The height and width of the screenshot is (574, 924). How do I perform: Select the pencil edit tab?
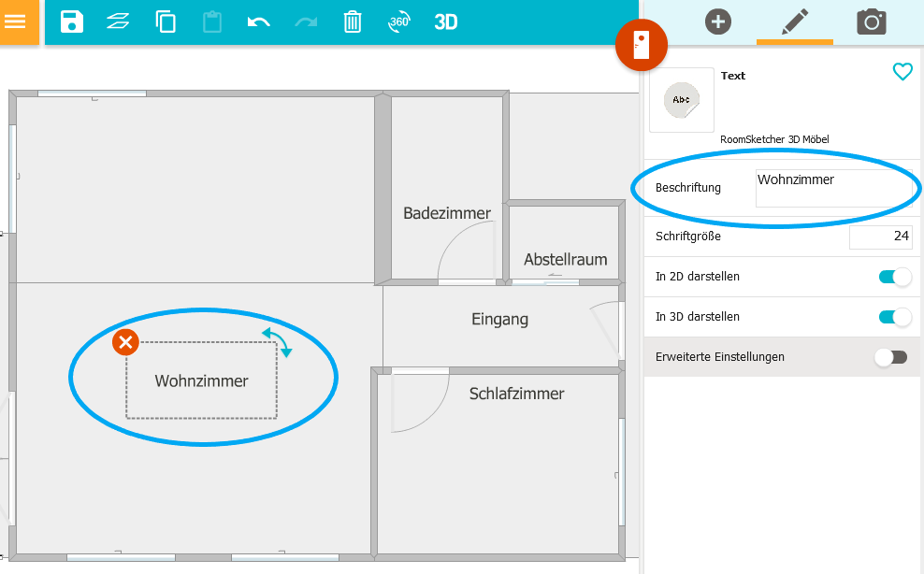pyautogui.click(x=794, y=22)
